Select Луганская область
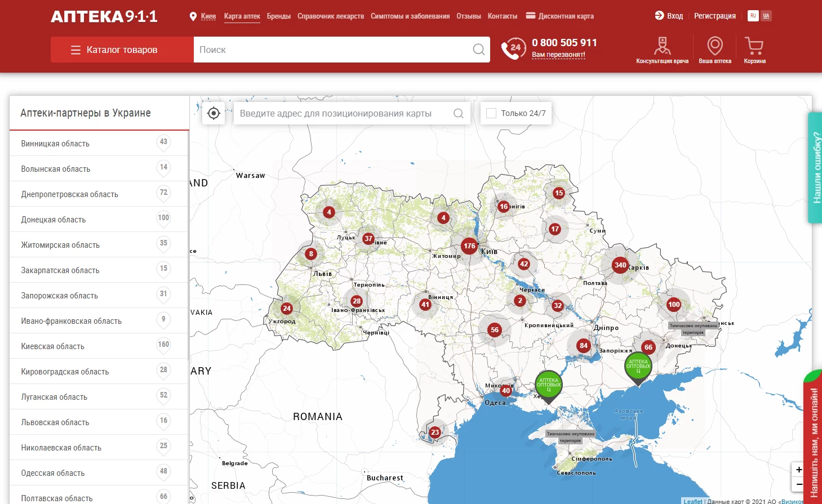Screen dimensions: 822x504 tap(99, 397)
